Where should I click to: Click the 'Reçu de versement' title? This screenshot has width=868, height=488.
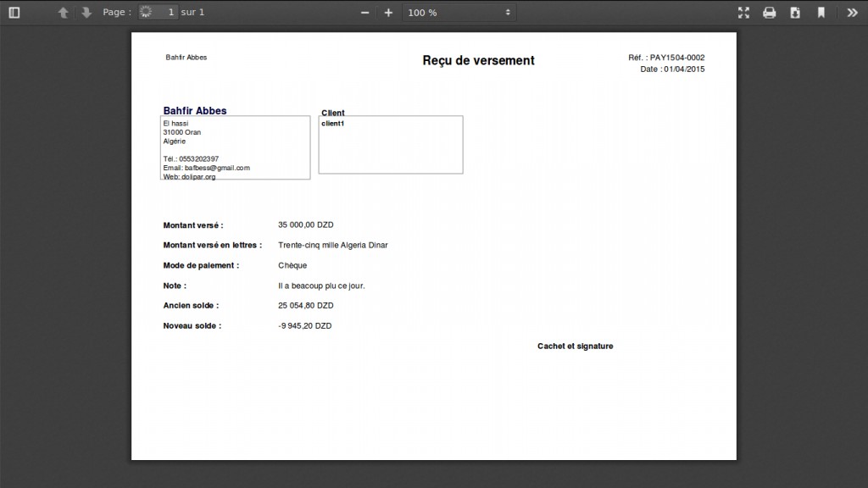[478, 61]
